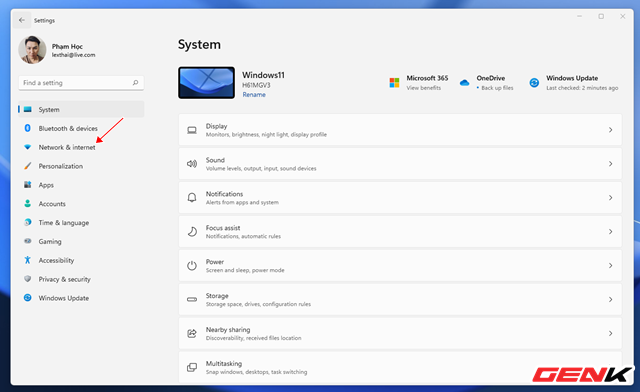The width and height of the screenshot is (640, 392).
Task: Go to Privacy & security section
Action: point(81,279)
